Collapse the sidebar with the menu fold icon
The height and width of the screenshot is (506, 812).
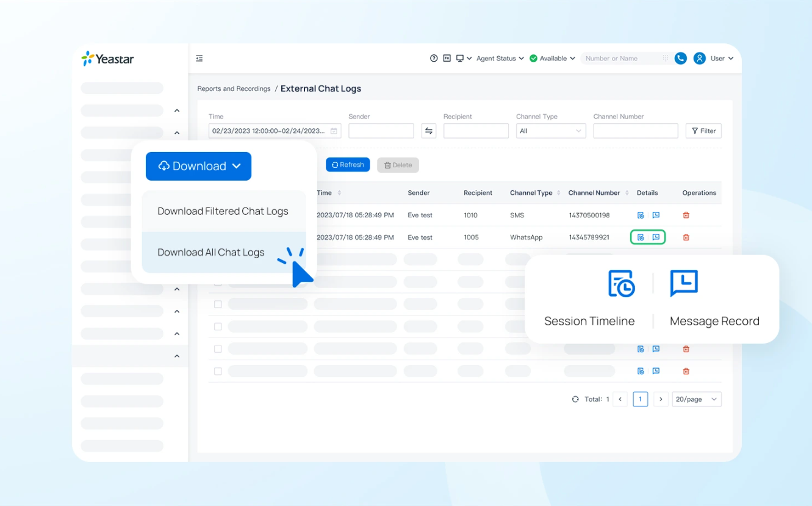coord(199,59)
